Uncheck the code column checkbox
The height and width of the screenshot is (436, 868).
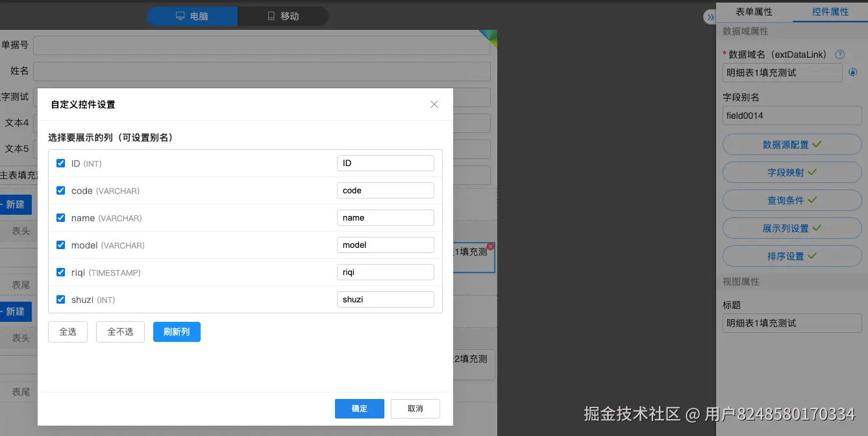point(61,191)
